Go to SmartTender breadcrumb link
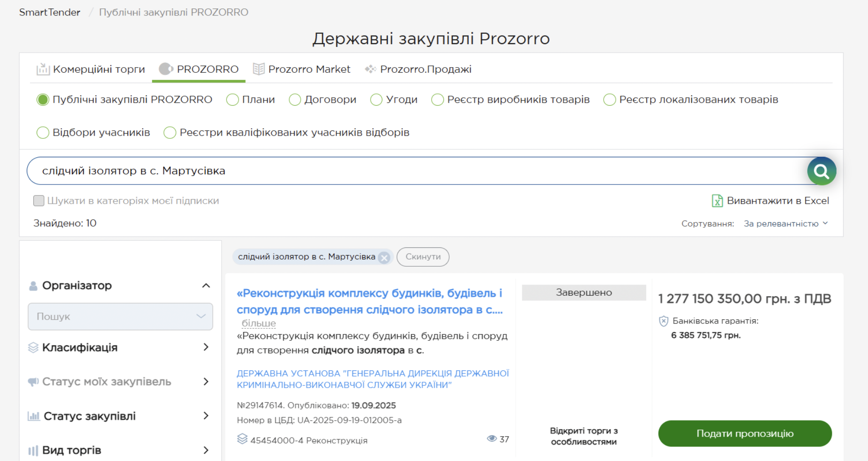The height and width of the screenshot is (461, 868). pyautogui.click(x=50, y=12)
